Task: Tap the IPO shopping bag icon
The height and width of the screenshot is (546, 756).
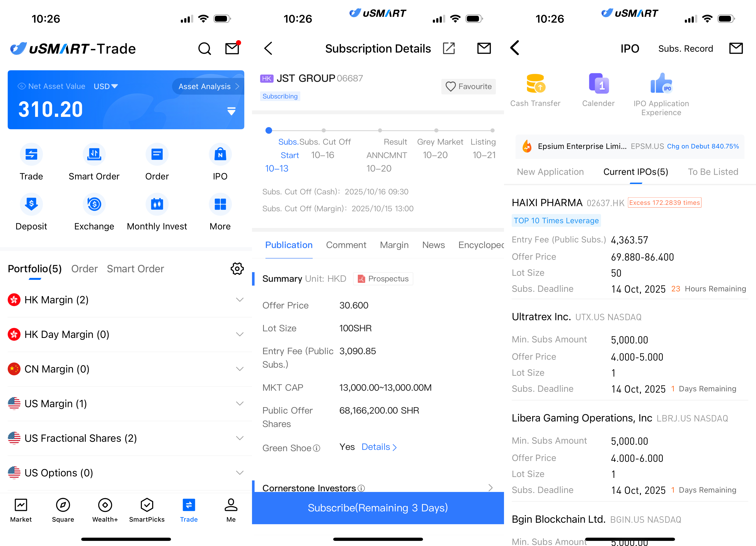Action: click(220, 154)
